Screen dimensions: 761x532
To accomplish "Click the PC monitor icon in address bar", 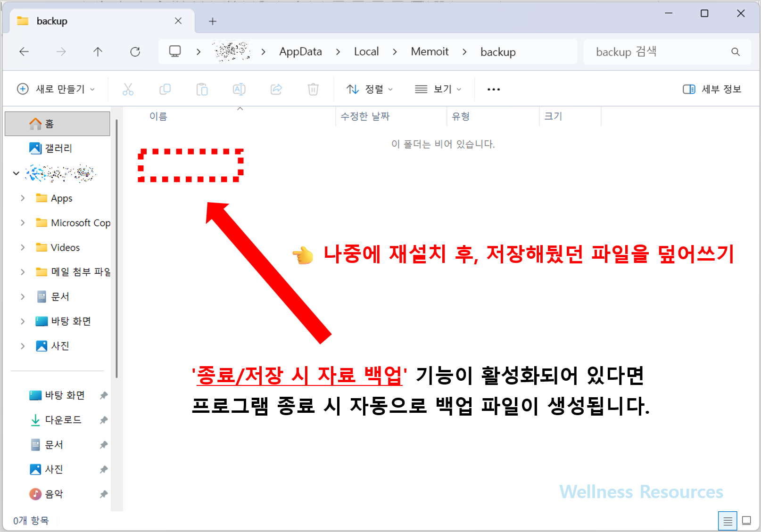I will coord(175,51).
